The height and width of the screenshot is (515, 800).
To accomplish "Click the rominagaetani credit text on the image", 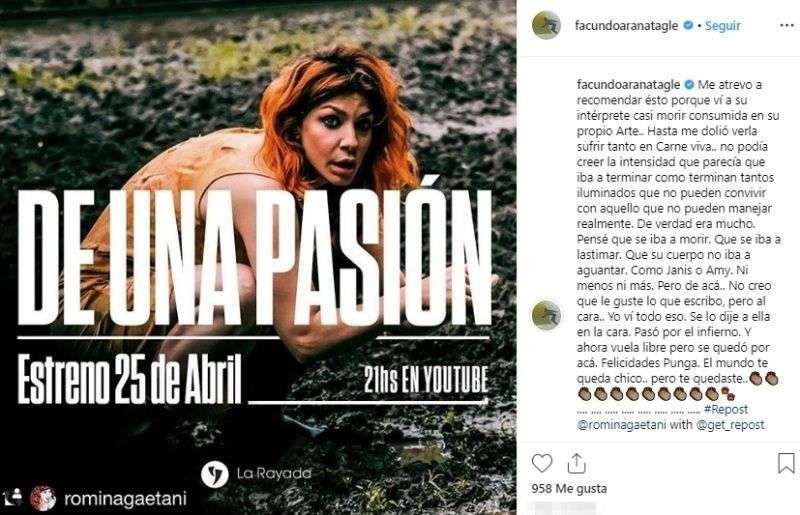I will (x=126, y=499).
